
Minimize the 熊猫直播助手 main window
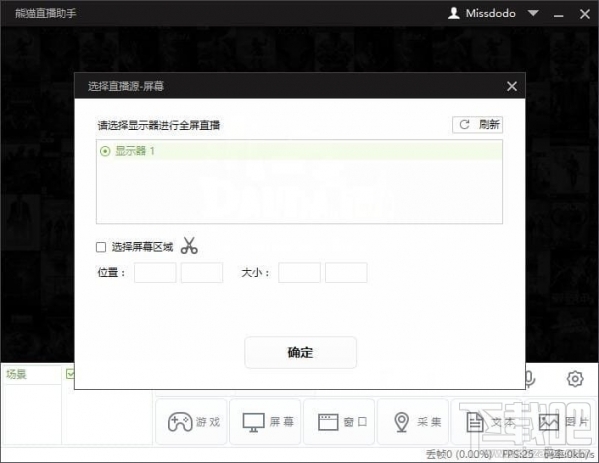(x=559, y=15)
